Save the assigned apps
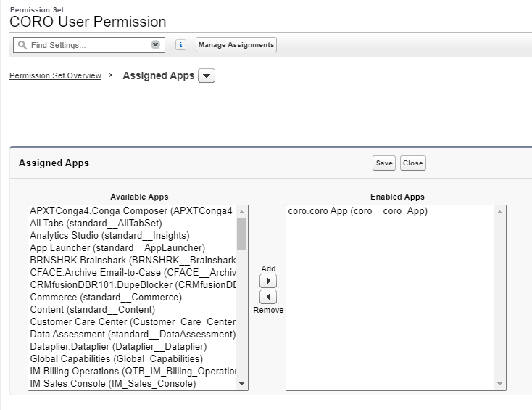This screenshot has height=410, width=532. [x=384, y=163]
